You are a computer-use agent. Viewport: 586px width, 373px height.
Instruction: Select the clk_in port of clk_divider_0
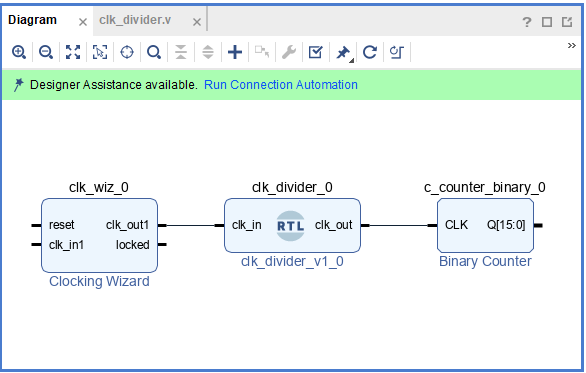click(247, 225)
